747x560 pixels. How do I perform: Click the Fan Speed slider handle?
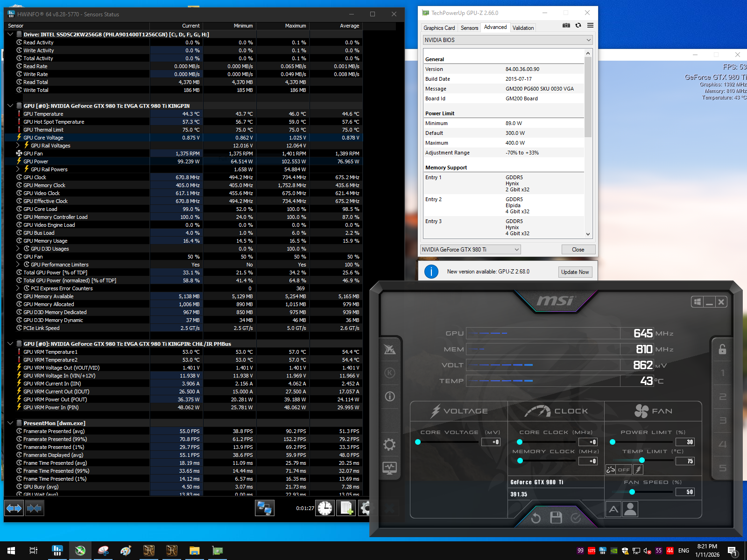pyautogui.click(x=632, y=492)
